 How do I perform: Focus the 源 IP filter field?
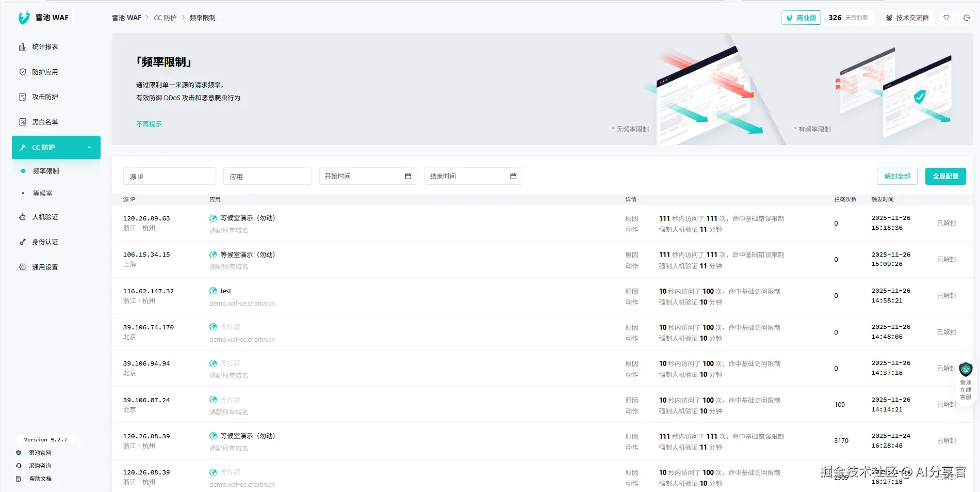click(x=170, y=177)
